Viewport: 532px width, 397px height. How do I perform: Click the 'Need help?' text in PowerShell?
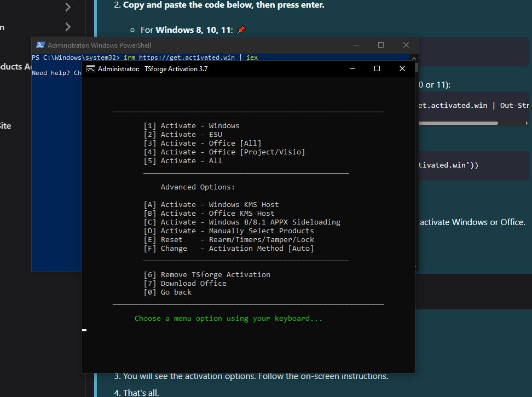(50, 73)
